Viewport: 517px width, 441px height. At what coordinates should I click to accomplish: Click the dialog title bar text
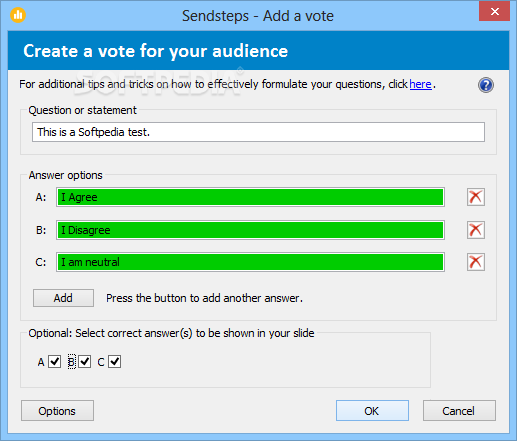click(x=258, y=16)
